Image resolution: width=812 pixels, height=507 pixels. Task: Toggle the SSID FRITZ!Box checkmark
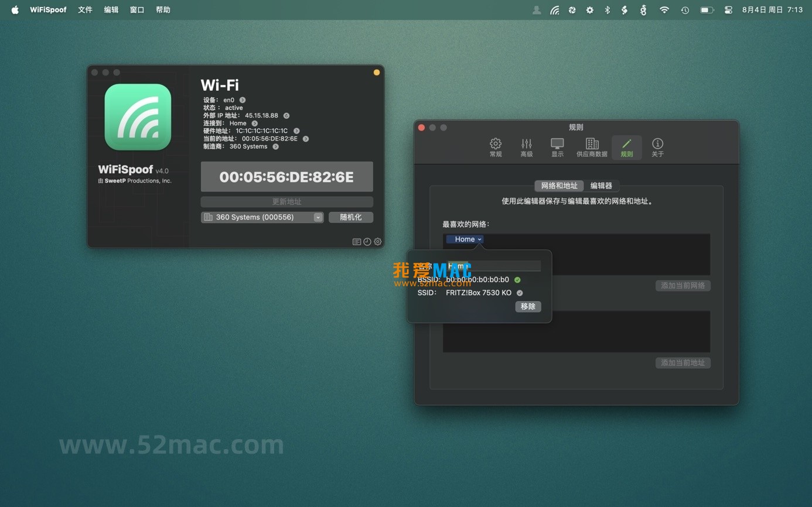click(520, 293)
